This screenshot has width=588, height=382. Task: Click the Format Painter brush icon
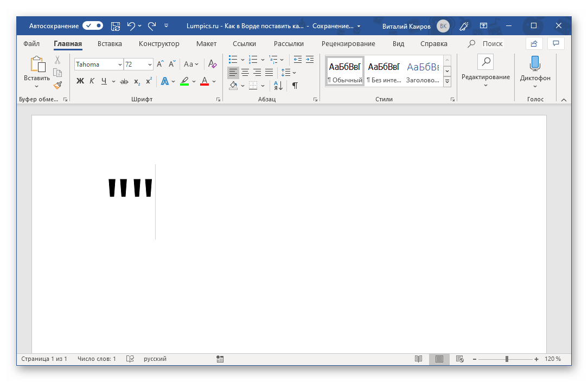(x=57, y=85)
